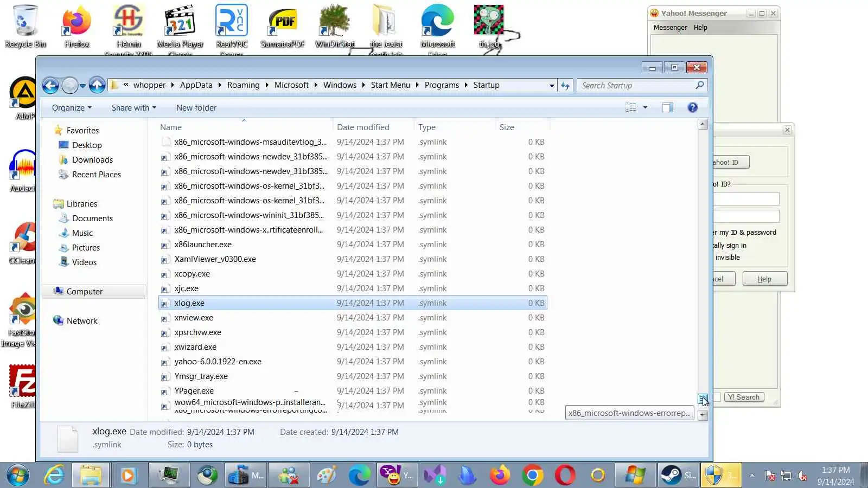Click the Back arrow in Explorer
Image resolution: width=868 pixels, height=488 pixels.
pyautogui.click(x=50, y=86)
